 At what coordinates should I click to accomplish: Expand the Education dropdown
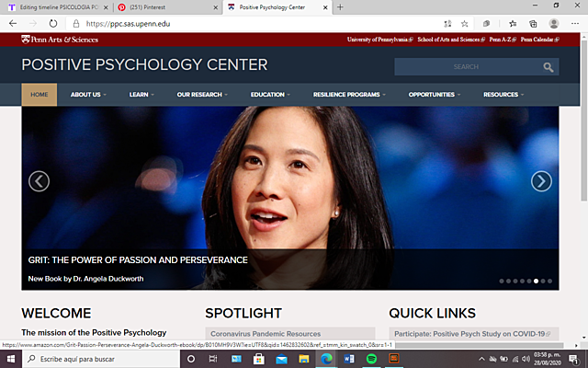270,95
